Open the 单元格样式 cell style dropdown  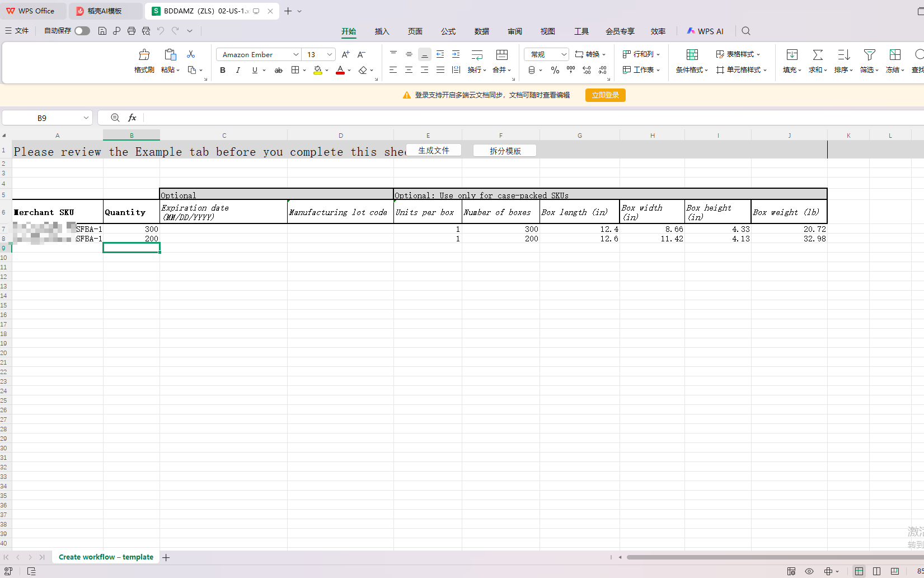[741, 70]
